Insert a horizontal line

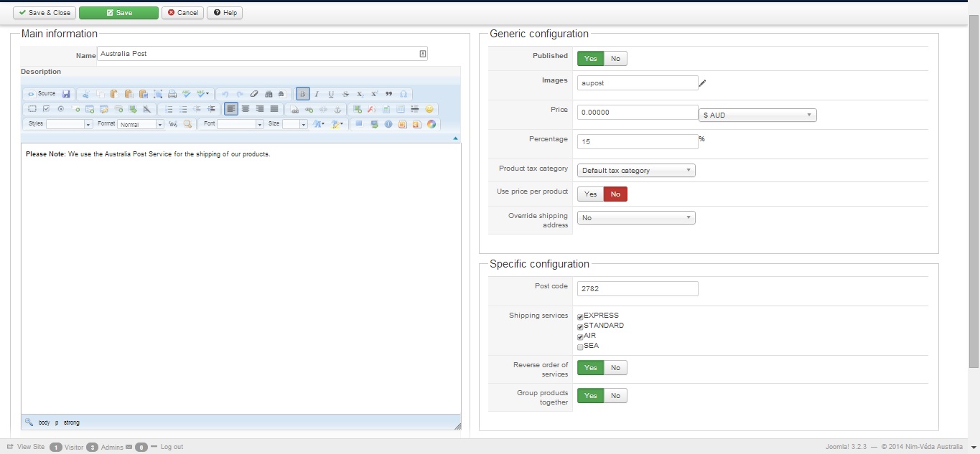pos(414,109)
